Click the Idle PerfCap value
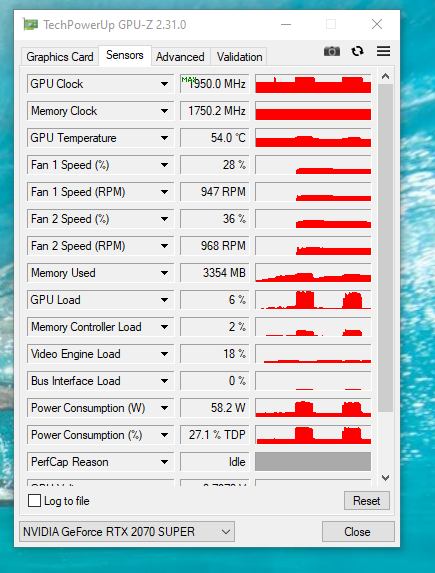435x573 pixels. 215,462
